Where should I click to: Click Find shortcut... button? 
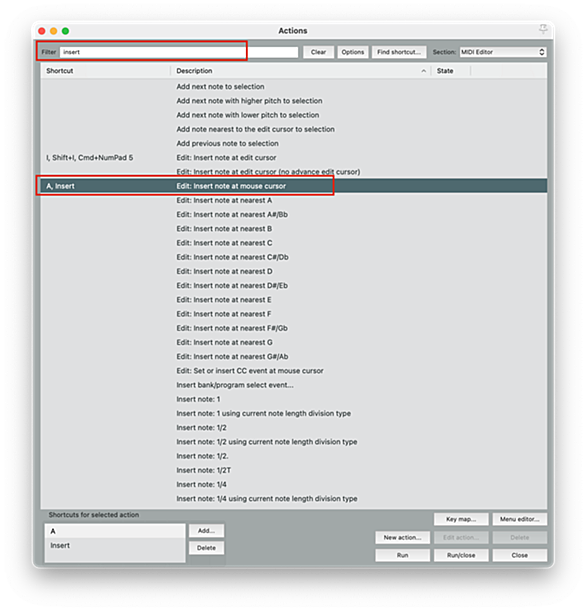(399, 52)
